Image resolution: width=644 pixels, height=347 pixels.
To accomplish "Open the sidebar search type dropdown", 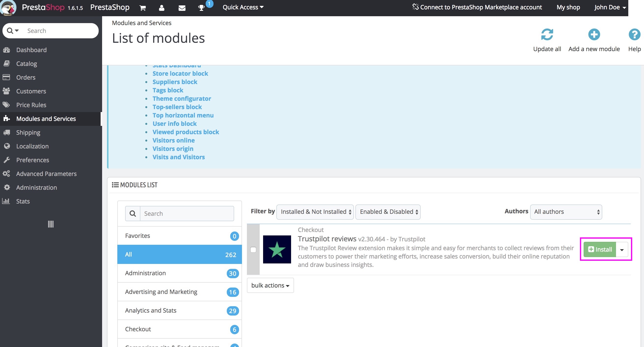I will click(x=13, y=30).
